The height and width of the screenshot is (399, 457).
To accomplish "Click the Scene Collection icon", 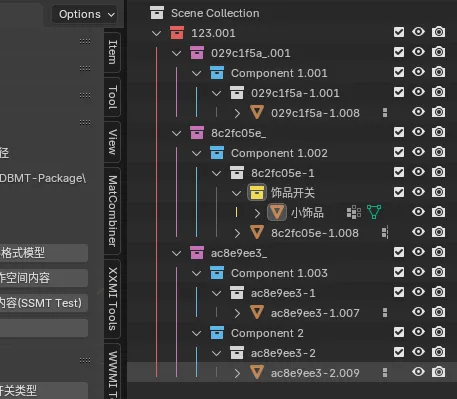I will click(157, 13).
